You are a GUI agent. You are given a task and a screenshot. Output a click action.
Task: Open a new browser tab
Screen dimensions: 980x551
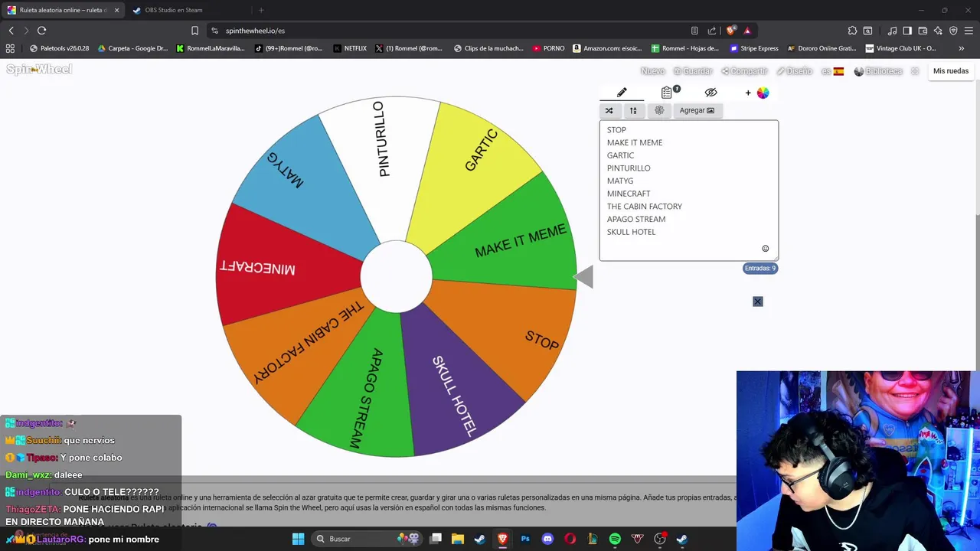261,10
